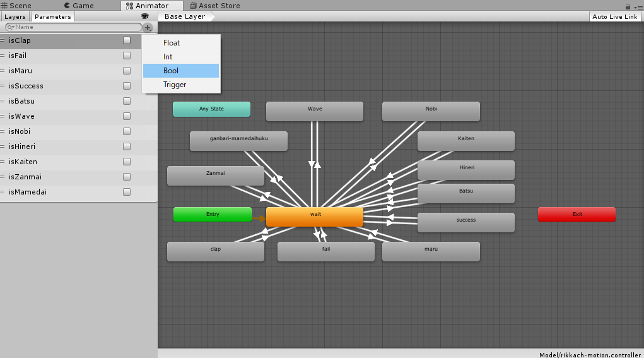Select the green Entry state node

click(212, 215)
